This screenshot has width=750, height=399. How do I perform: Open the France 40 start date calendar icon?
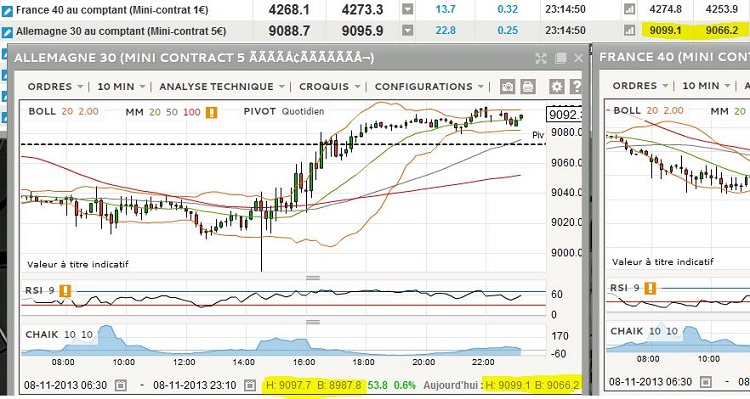point(706,382)
